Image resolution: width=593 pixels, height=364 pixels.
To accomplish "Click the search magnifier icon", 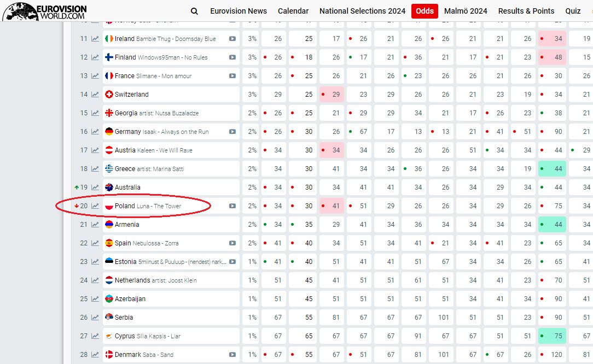I will point(194,11).
